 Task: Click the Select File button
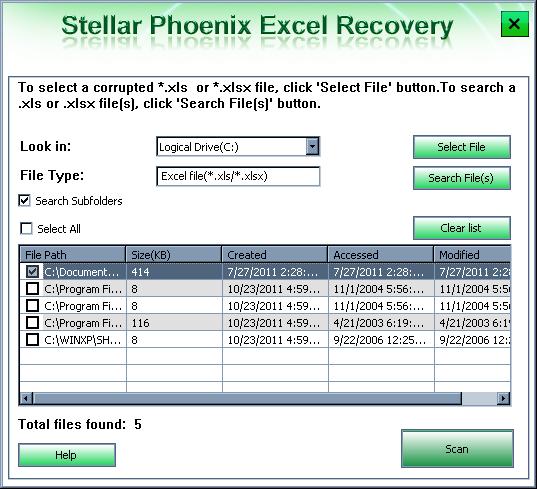[x=462, y=147]
